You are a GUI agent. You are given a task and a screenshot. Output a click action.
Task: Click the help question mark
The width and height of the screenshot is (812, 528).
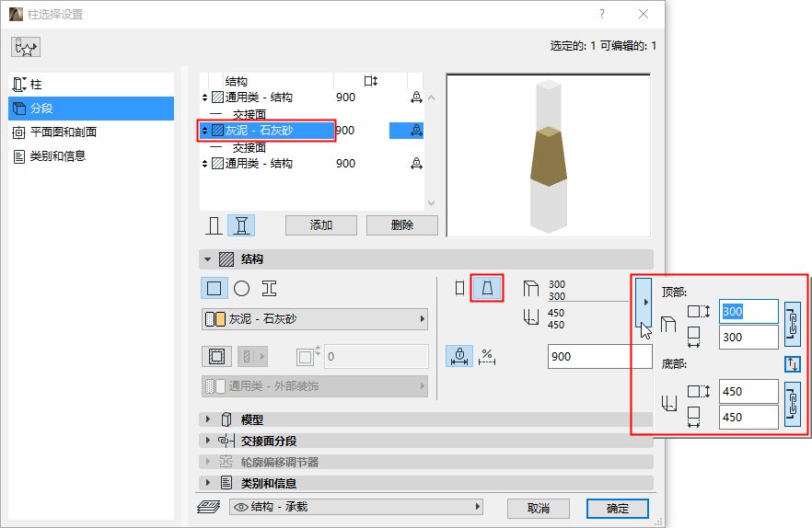click(602, 14)
